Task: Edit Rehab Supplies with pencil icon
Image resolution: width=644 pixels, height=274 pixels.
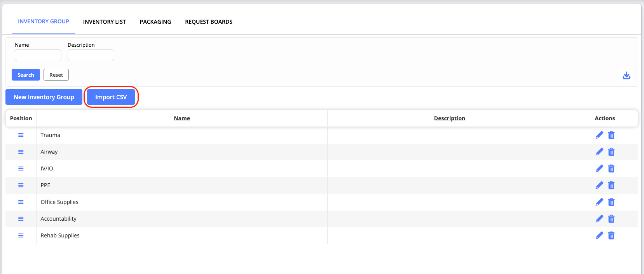Action: click(599, 235)
